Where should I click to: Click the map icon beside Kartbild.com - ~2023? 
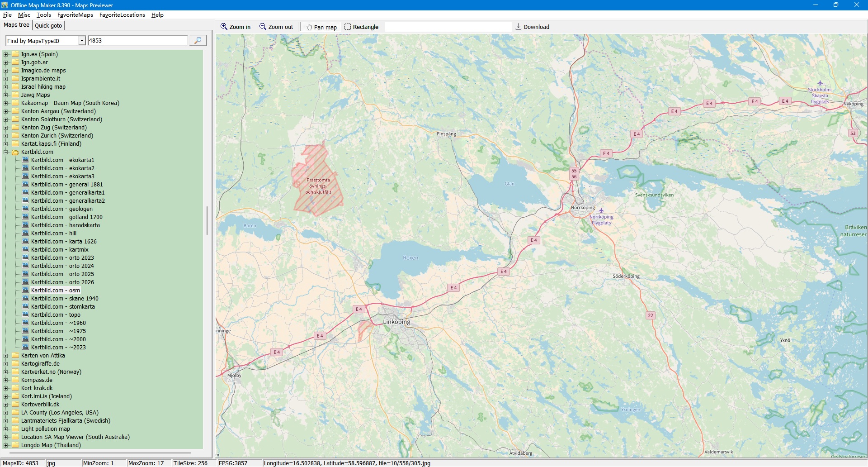click(x=25, y=347)
